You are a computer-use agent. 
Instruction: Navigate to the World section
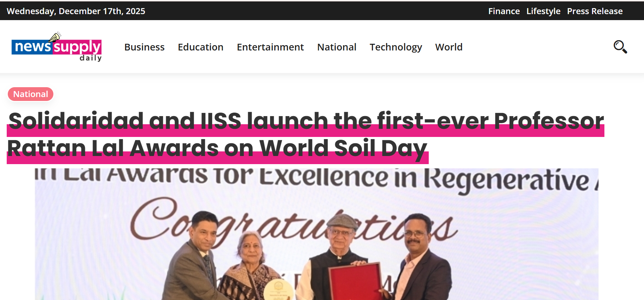[449, 47]
